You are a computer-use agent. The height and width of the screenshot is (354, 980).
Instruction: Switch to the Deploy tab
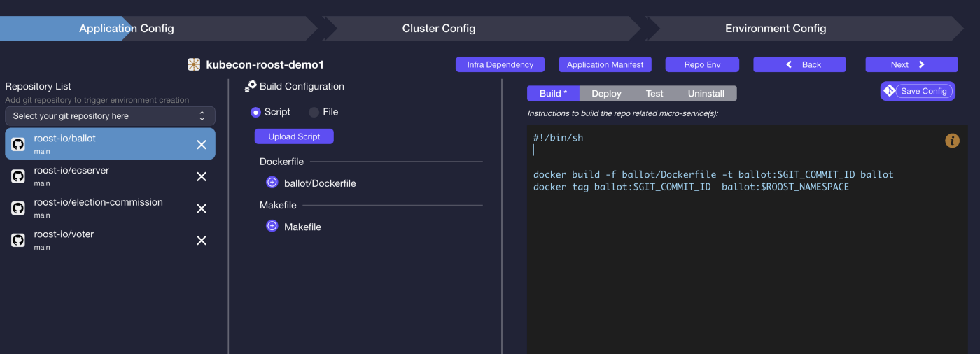point(606,93)
